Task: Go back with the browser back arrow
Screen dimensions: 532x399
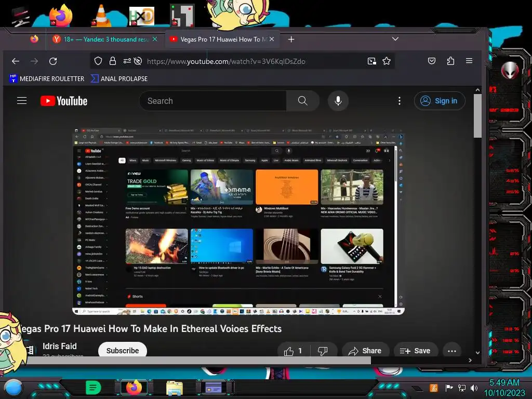Action: tap(16, 61)
